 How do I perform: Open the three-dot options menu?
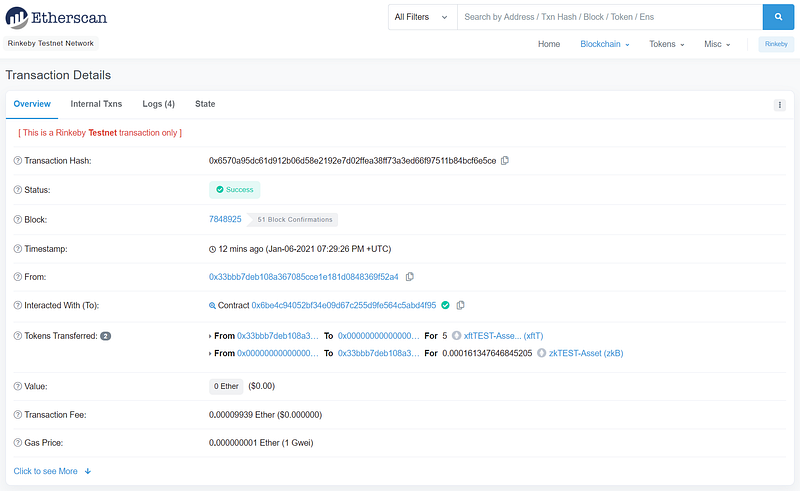click(x=779, y=105)
